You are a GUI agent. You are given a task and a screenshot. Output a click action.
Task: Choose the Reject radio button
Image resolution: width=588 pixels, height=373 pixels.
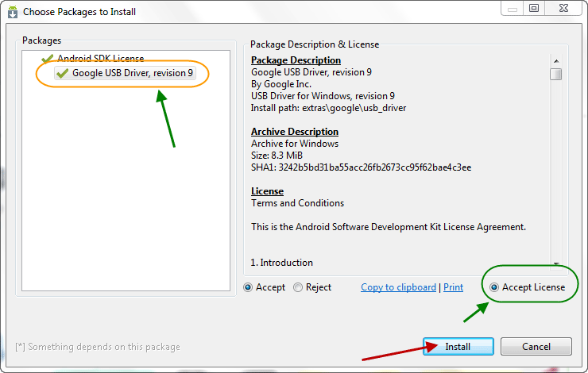pyautogui.click(x=298, y=287)
